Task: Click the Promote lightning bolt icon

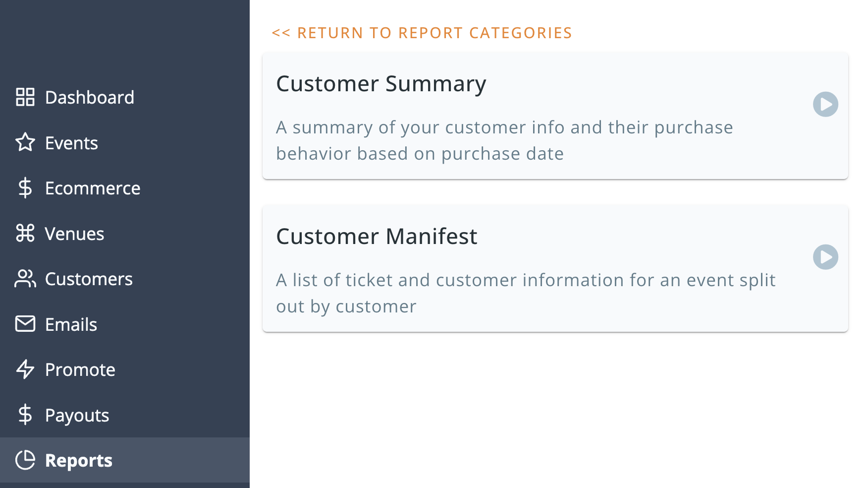Action: click(25, 369)
